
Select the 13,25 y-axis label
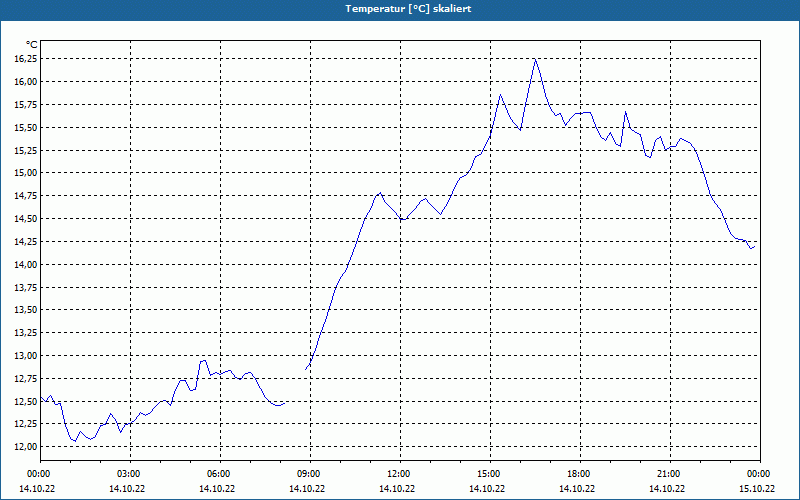pos(26,333)
